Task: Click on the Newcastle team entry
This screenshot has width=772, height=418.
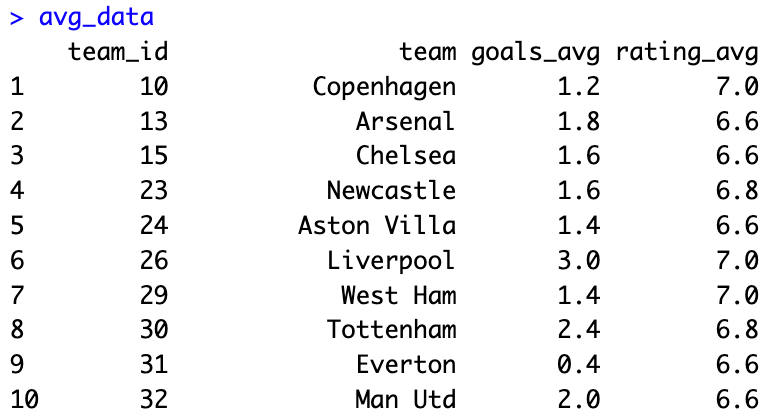Action: tap(391, 191)
